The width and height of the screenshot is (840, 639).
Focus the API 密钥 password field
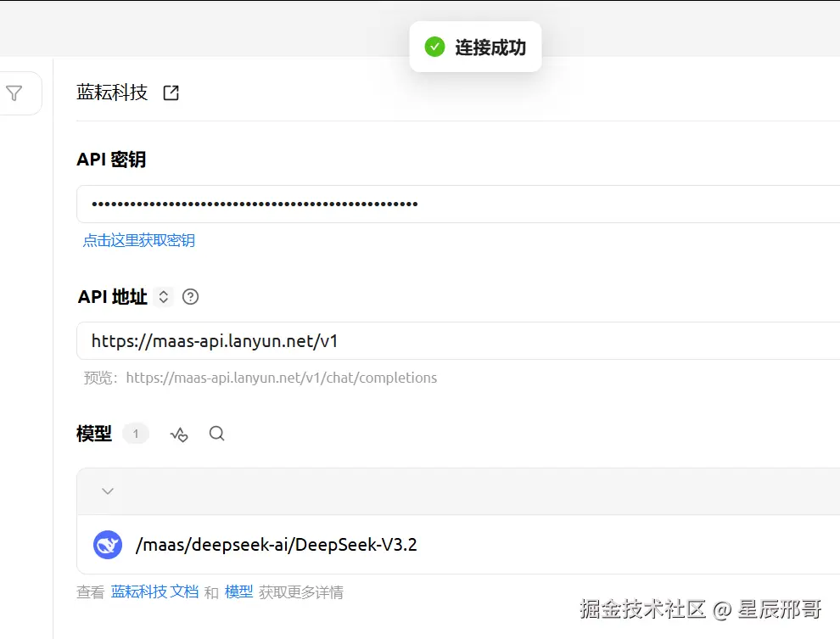pos(458,204)
